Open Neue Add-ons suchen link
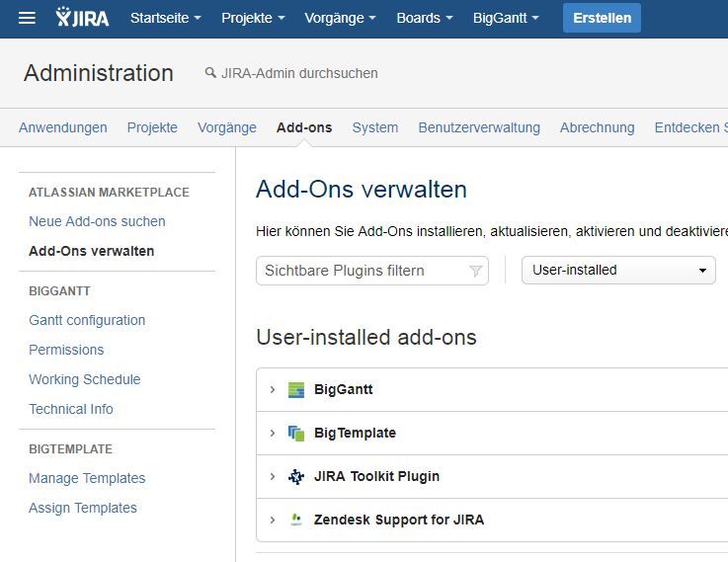 point(97,221)
